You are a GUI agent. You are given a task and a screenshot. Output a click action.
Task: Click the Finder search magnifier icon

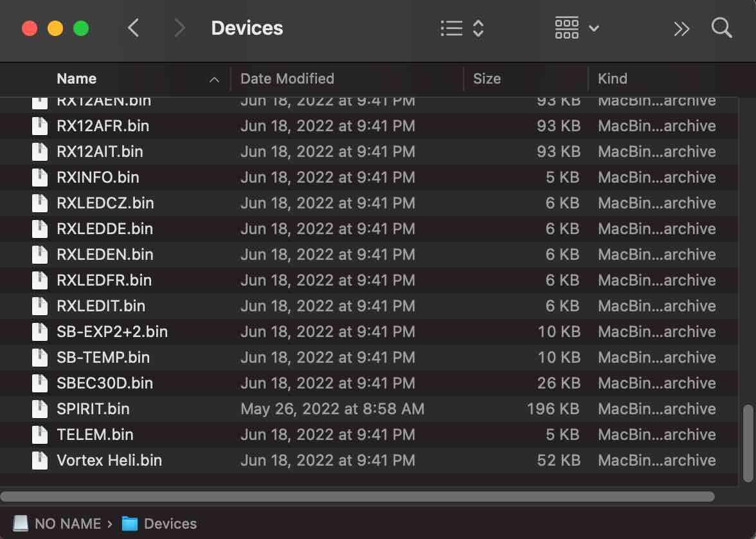point(721,28)
